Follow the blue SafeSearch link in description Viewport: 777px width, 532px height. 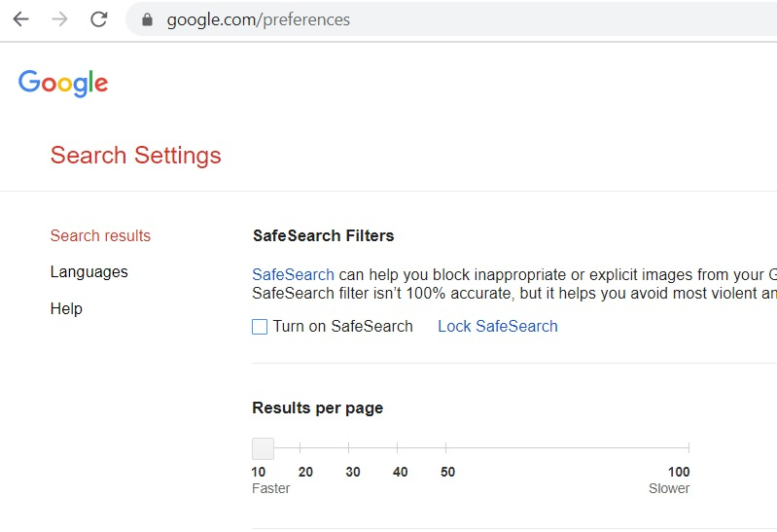click(293, 274)
